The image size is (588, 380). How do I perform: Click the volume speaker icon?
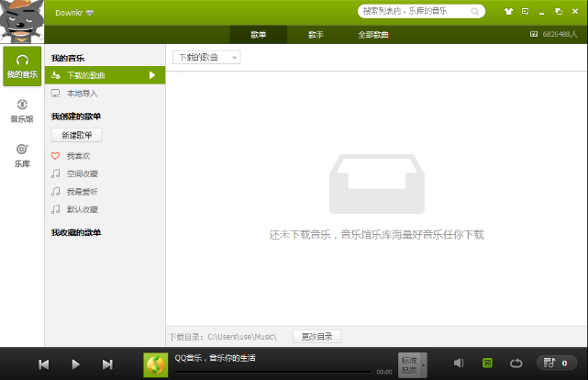click(x=459, y=363)
